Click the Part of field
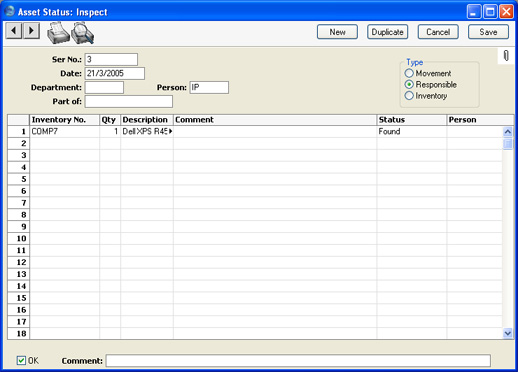Viewport: 518px width, 372px height. (x=129, y=101)
